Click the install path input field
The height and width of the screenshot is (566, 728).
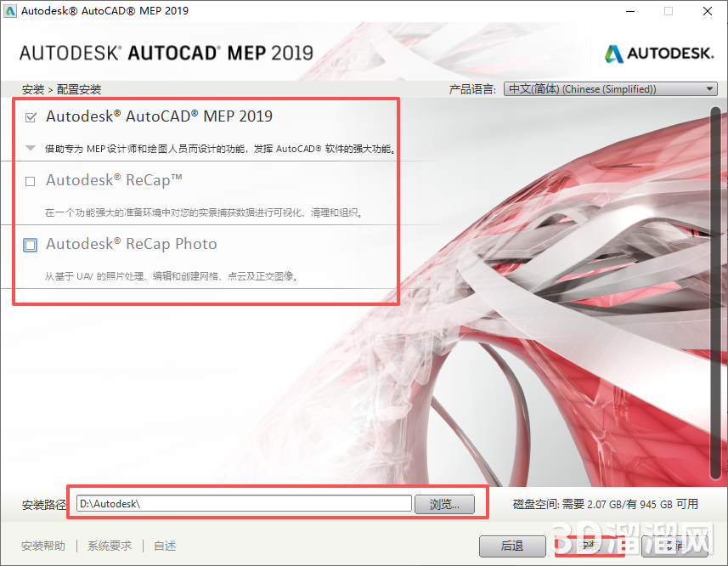point(244,504)
